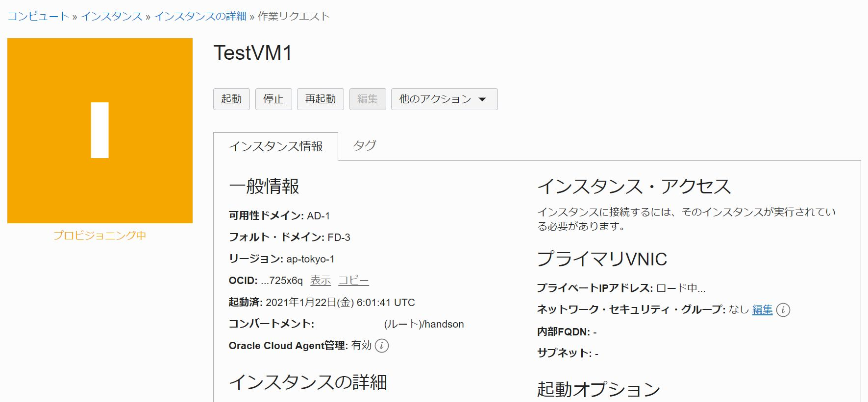Click the TestVM1 instance title

coord(252,53)
